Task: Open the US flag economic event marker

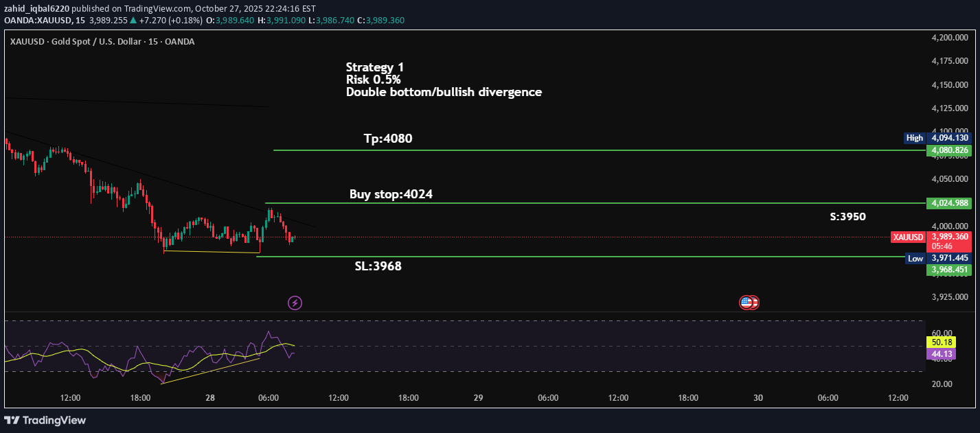Action: pyautogui.click(x=748, y=302)
